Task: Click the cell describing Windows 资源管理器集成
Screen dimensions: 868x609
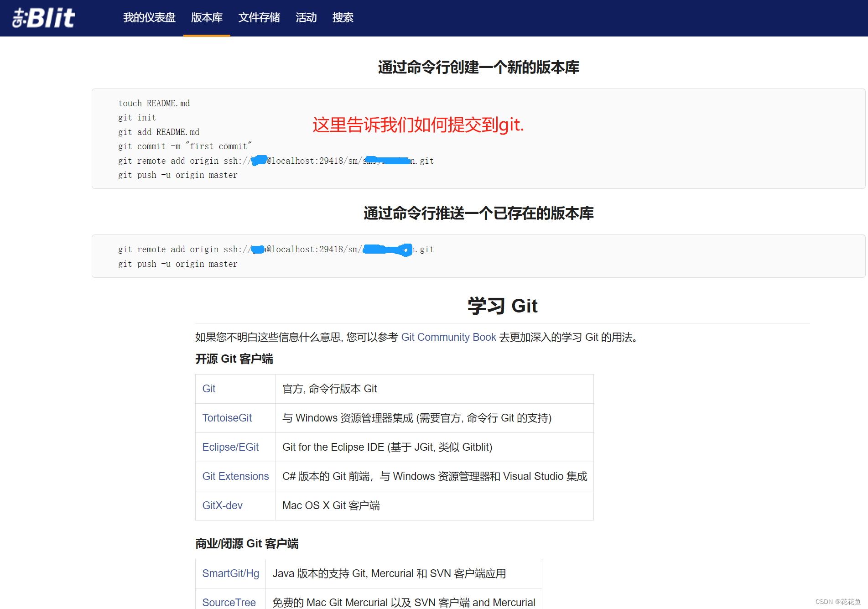Action: pos(434,418)
